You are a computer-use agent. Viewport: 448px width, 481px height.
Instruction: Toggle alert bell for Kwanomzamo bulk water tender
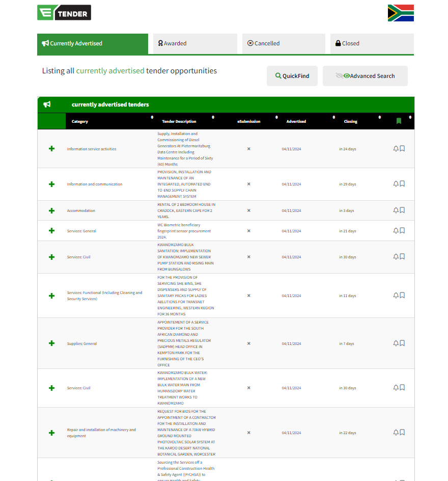pyautogui.click(x=396, y=388)
